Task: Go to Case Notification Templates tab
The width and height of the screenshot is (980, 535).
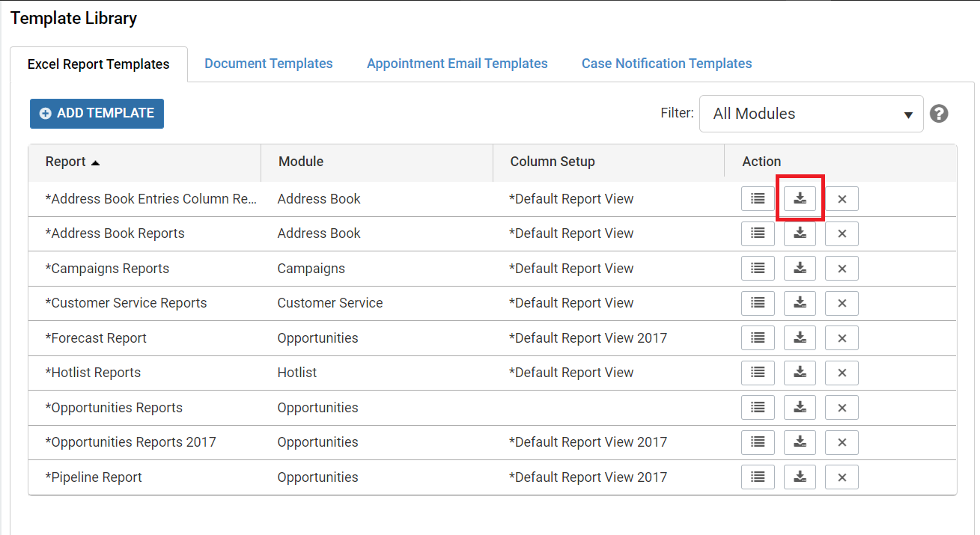Action: 666,64
